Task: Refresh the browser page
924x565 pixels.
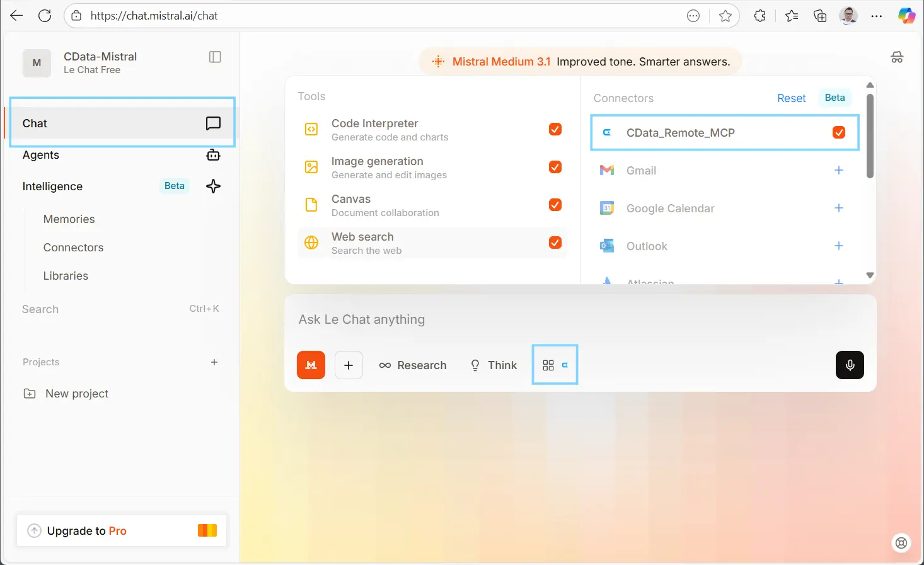Action: 45,16
